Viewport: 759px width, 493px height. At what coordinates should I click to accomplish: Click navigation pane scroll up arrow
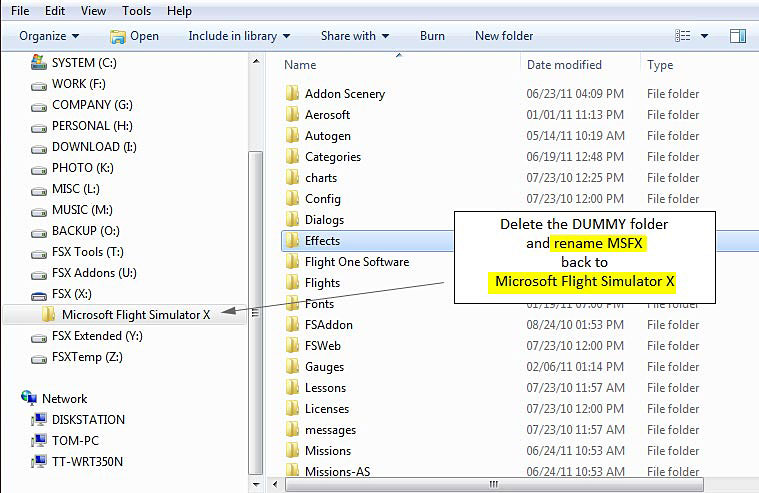(x=256, y=61)
